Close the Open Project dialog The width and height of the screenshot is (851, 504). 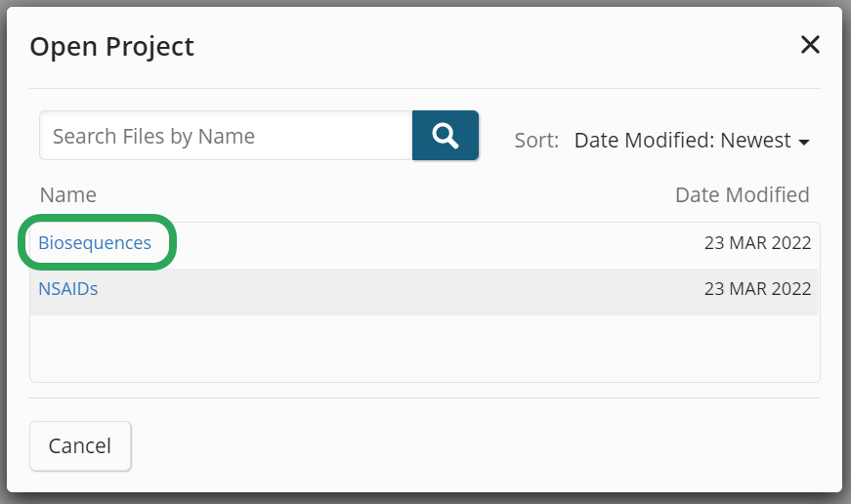click(x=810, y=45)
